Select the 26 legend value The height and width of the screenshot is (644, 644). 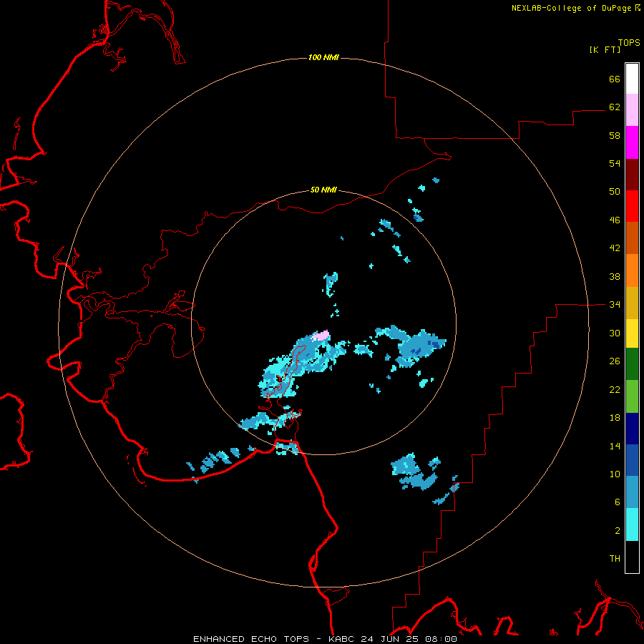click(x=615, y=361)
